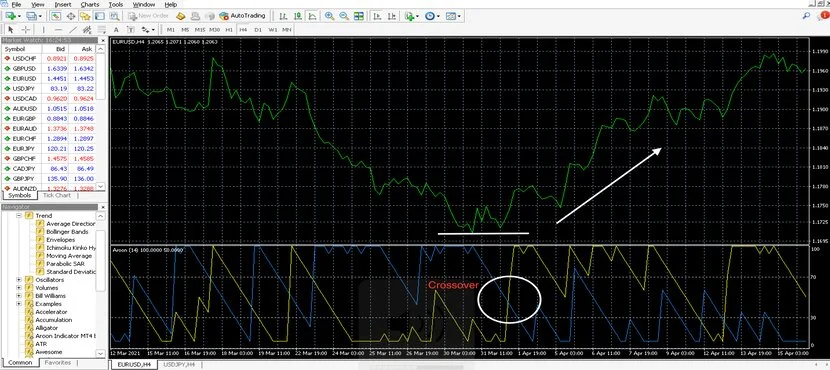830x370 pixels.
Task: Expand the Oscillators folder
Action: tap(20, 280)
